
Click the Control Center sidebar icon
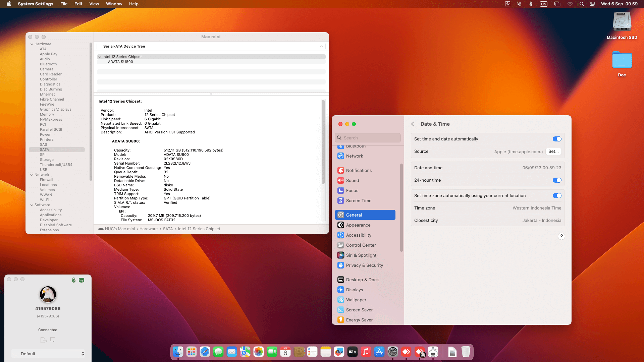341,245
